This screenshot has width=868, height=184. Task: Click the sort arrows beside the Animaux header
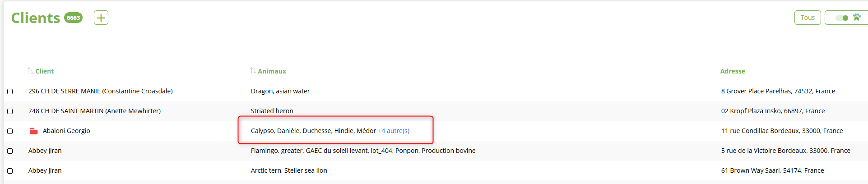pos(253,71)
